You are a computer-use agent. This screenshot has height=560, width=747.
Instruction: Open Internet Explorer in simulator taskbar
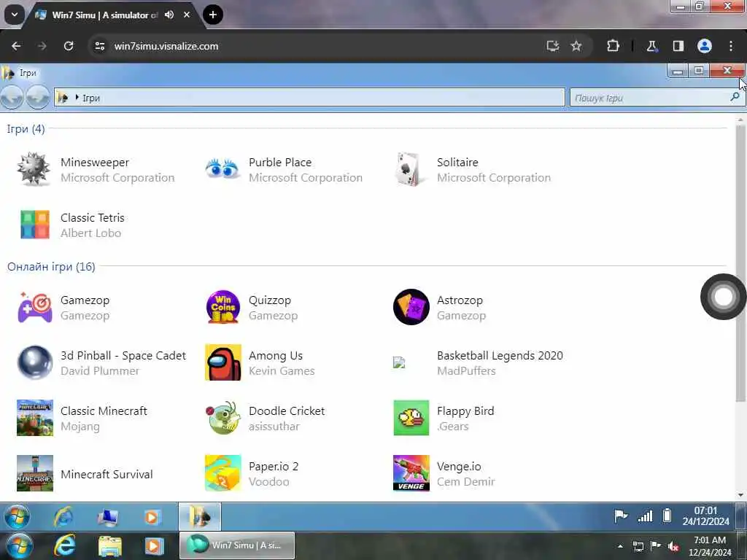coord(63,517)
